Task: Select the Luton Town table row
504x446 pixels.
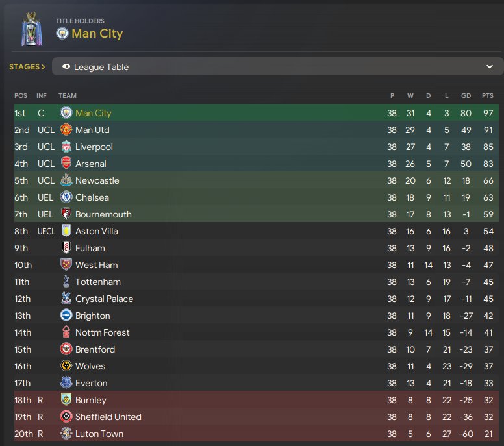Action: (257, 434)
